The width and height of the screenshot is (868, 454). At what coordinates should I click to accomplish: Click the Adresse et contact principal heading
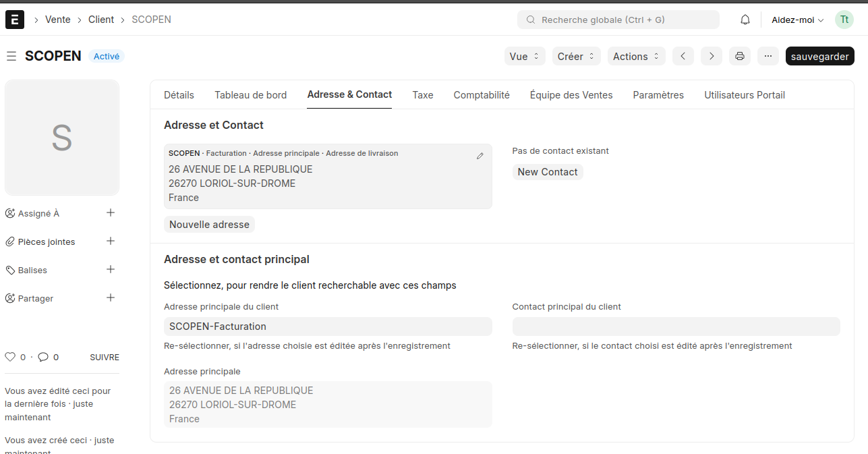pos(237,259)
